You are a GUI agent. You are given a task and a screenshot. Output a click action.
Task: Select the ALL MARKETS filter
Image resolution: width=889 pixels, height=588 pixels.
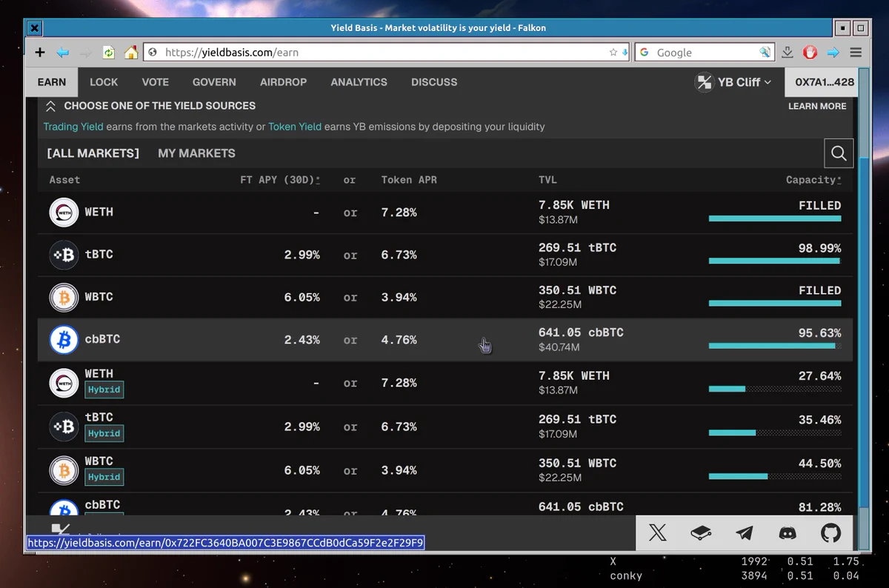[93, 153]
